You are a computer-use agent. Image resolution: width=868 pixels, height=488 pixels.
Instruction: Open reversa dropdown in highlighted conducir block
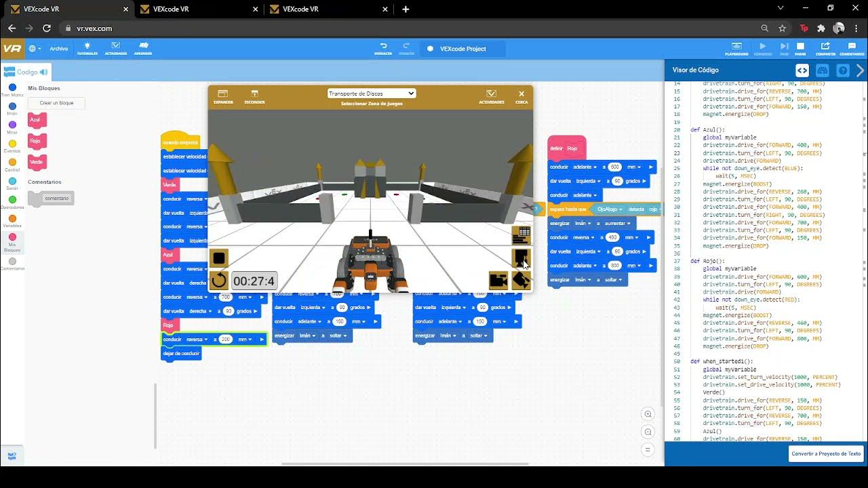pyautogui.click(x=196, y=339)
